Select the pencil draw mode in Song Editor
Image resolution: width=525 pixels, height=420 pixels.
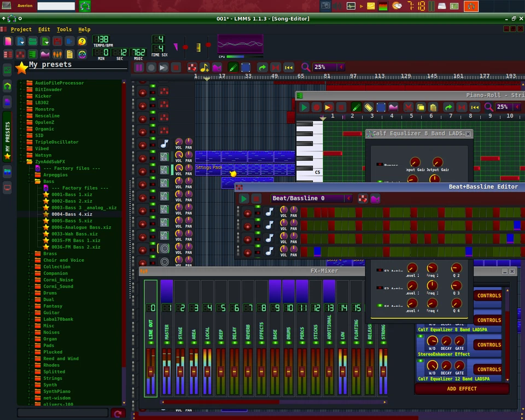[x=233, y=67]
